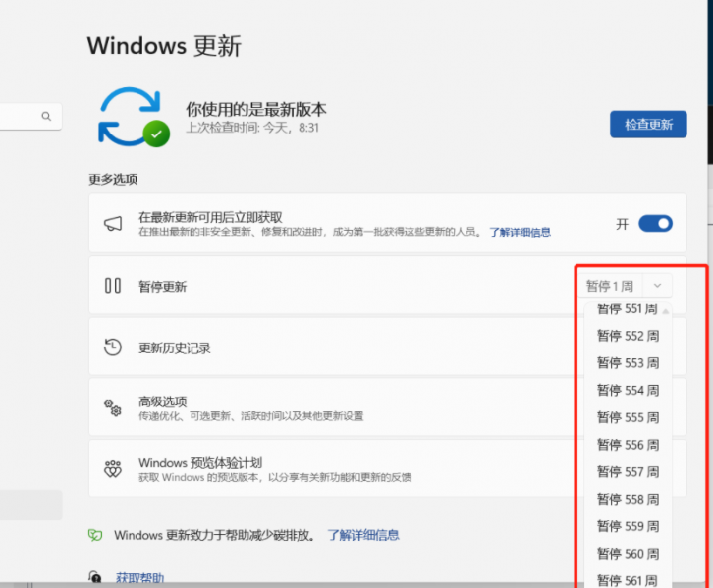Click the Windows Update sync status icon

pos(135,117)
